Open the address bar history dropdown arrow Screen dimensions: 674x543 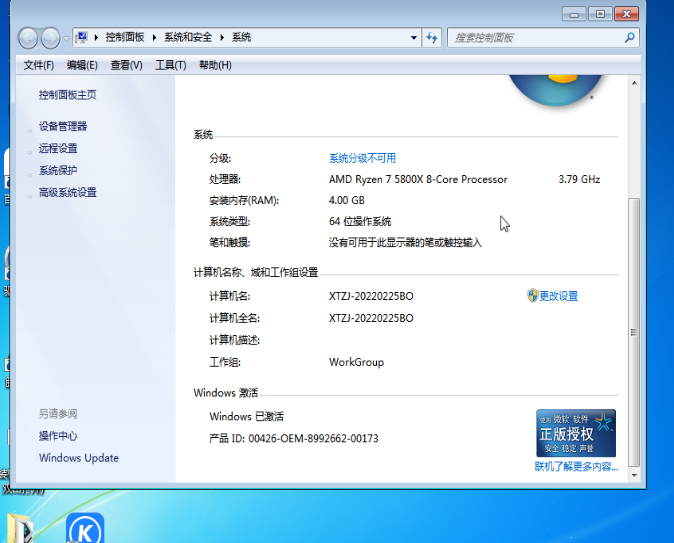414,38
